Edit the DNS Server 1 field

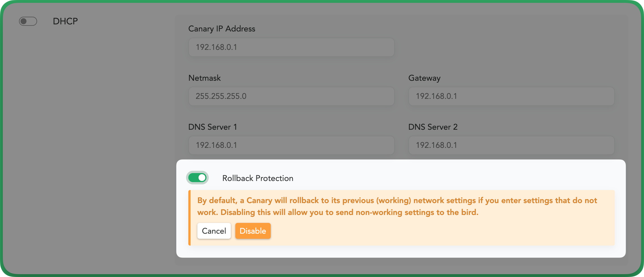pyautogui.click(x=291, y=145)
